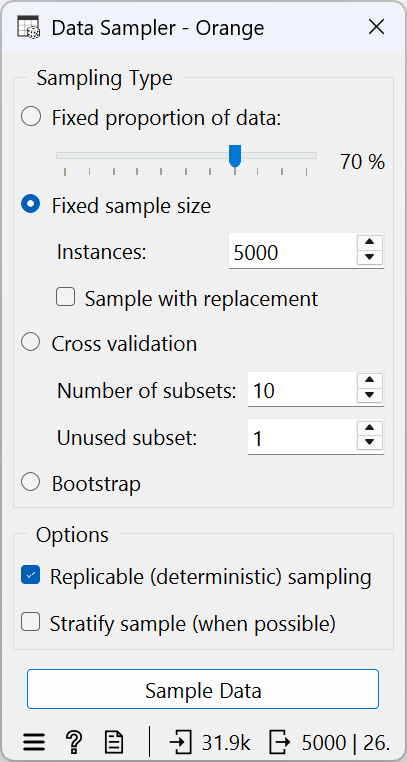Image resolution: width=407 pixels, height=762 pixels.
Task: Open the hamburger menu in status bar
Action: coord(34,742)
